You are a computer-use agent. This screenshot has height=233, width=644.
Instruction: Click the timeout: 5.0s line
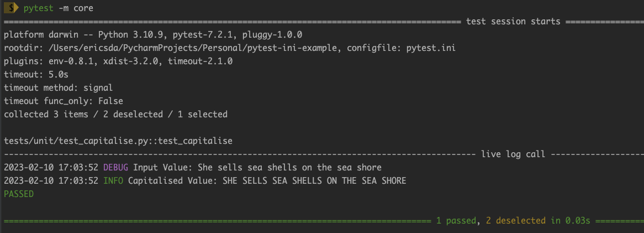click(x=31, y=75)
